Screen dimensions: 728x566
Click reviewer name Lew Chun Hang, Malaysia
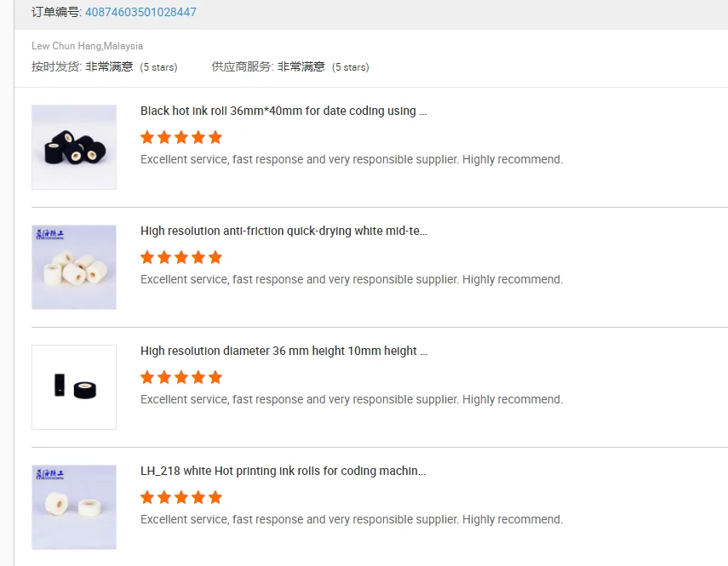coord(87,46)
